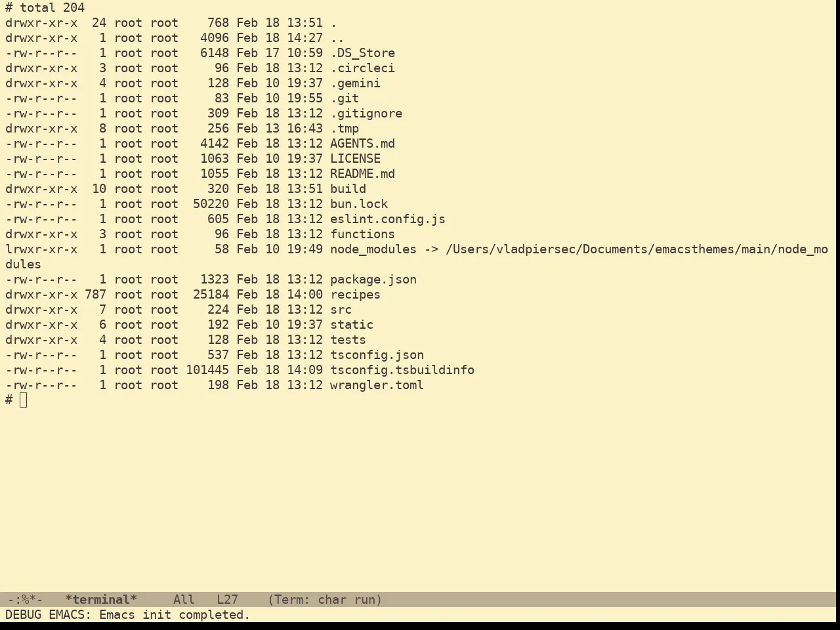The width and height of the screenshot is (840, 630).
Task: Select the .circleci directory name
Action: pos(362,68)
